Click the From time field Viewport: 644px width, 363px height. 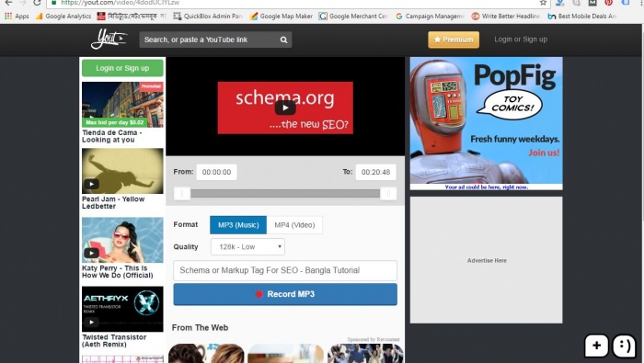click(x=216, y=172)
